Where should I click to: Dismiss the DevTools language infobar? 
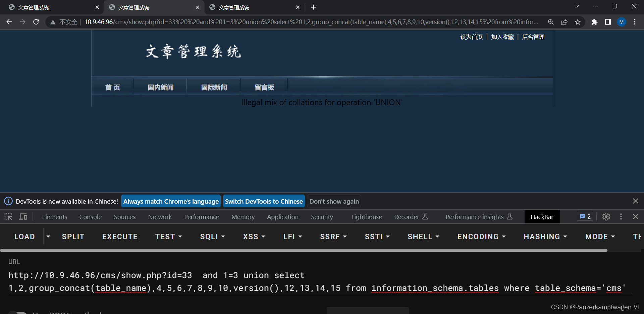coord(635,201)
